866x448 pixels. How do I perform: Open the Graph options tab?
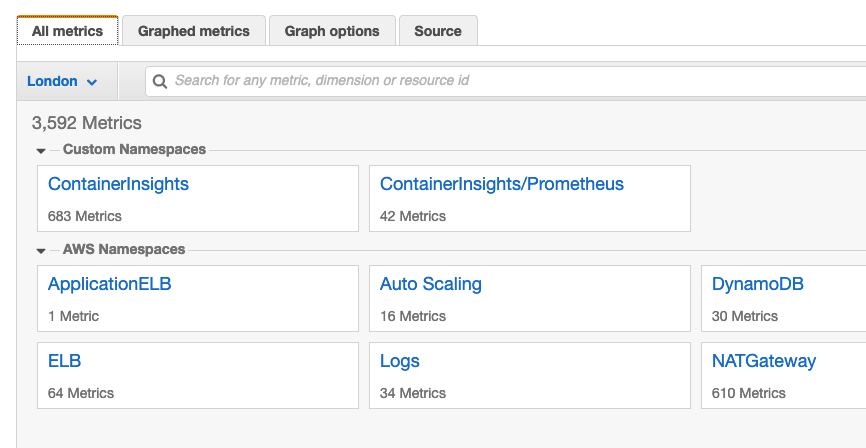coord(332,31)
